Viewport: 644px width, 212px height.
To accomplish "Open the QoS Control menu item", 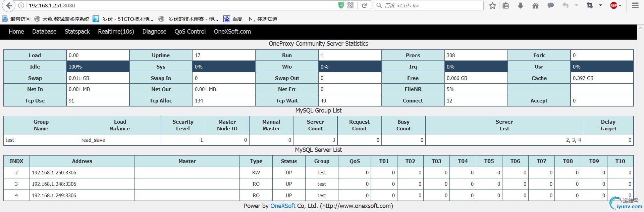I will click(x=190, y=32).
